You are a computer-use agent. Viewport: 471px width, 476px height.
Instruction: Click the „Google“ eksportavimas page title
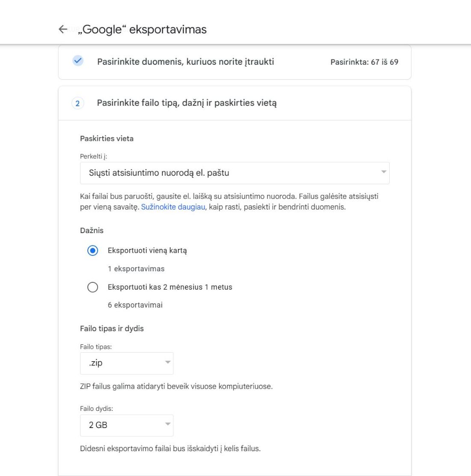(142, 30)
